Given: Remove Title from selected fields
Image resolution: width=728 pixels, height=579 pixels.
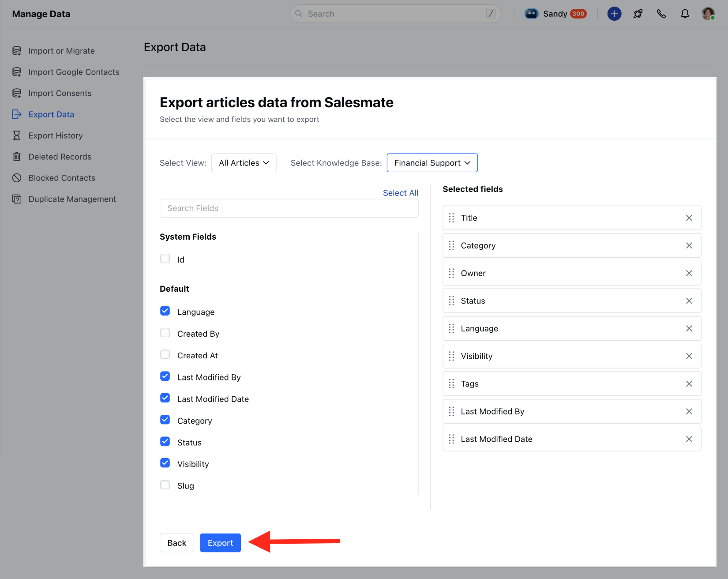Looking at the screenshot, I should pyautogui.click(x=689, y=218).
